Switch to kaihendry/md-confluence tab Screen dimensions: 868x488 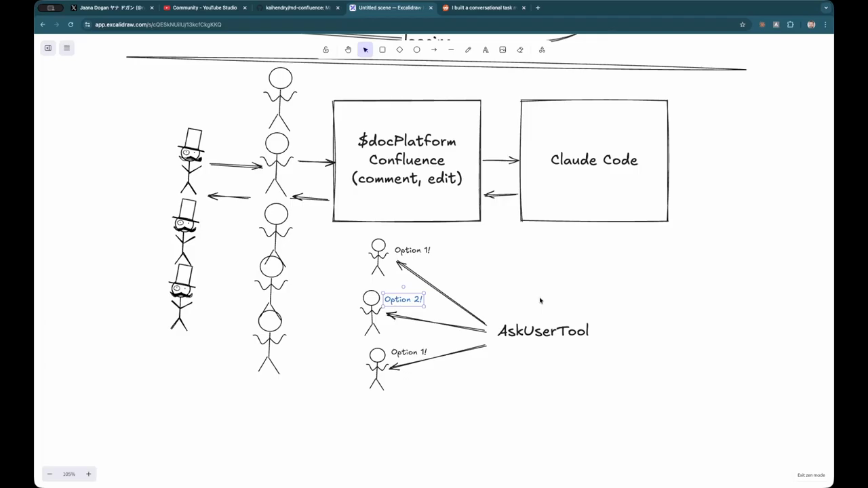297,8
